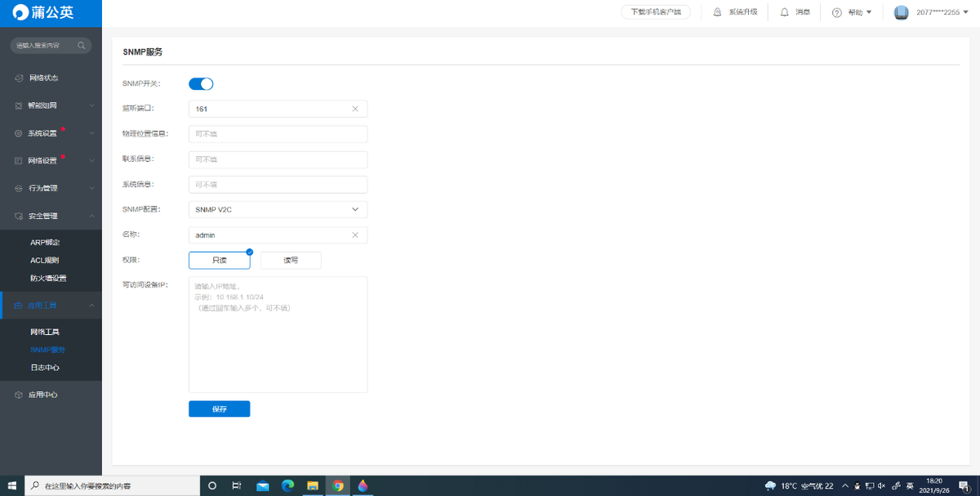The image size is (980, 496).
Task: Select the 只读 permission option
Action: (219, 261)
